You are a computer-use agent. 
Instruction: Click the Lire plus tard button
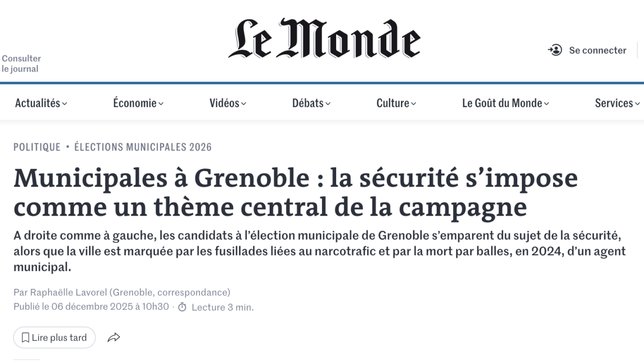(54, 338)
